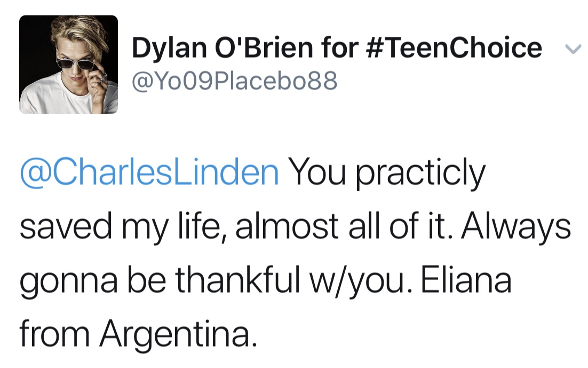Click the word "Argentina" in the tweet
This screenshot has width=588, height=368.
coord(174,334)
